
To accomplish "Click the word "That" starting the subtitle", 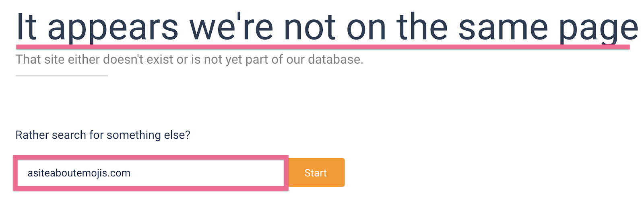I will [28, 60].
